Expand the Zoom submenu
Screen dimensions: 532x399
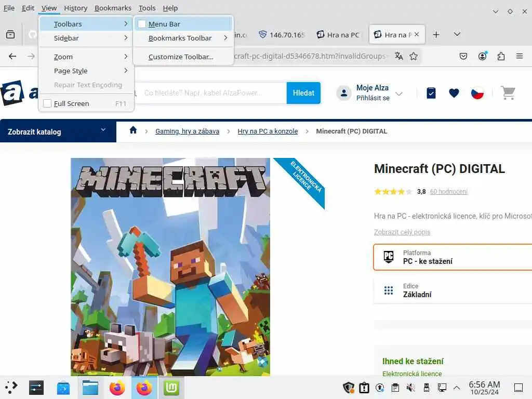point(87,57)
